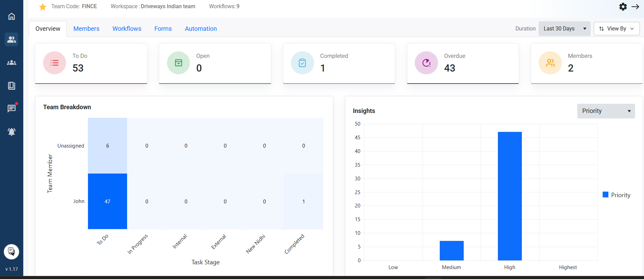
Task: Toggle the Priority legend series
Action: coord(616,195)
